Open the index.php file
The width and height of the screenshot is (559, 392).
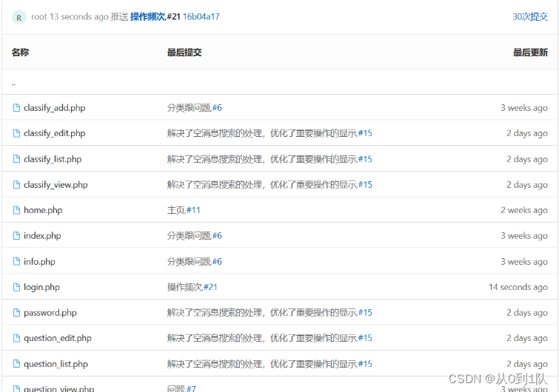click(x=42, y=236)
